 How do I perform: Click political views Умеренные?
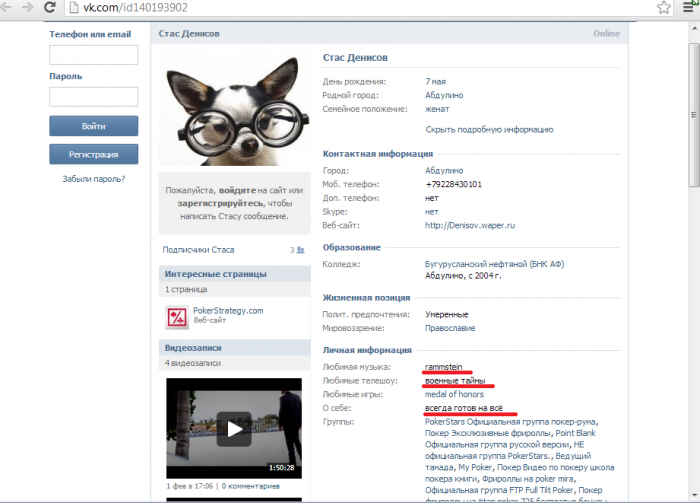point(446,315)
